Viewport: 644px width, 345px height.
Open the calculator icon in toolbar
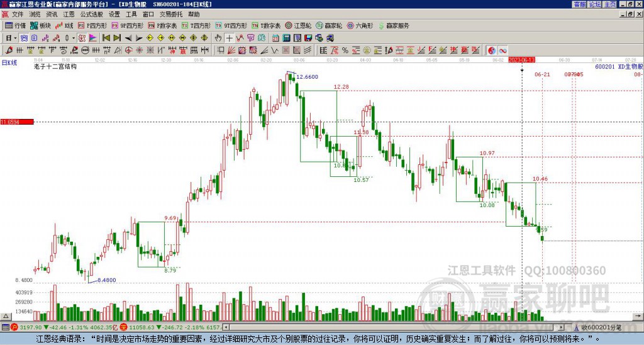pyautogui.click(x=286, y=38)
